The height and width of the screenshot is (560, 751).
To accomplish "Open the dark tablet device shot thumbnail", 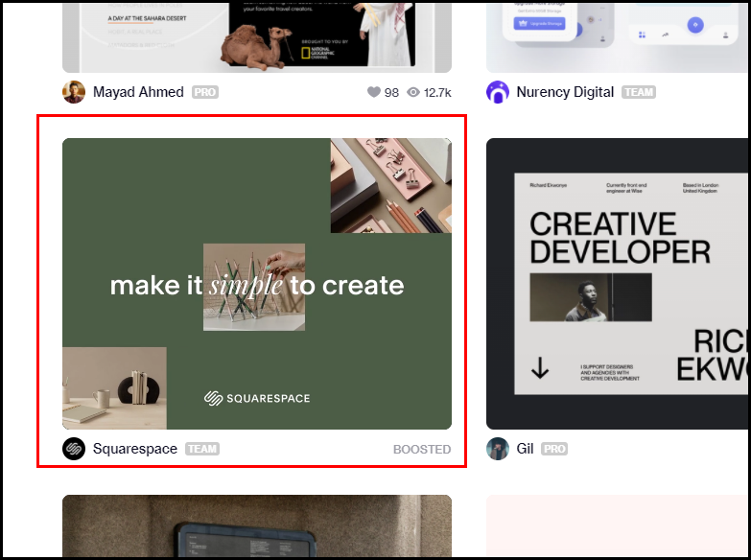I will (x=257, y=525).
